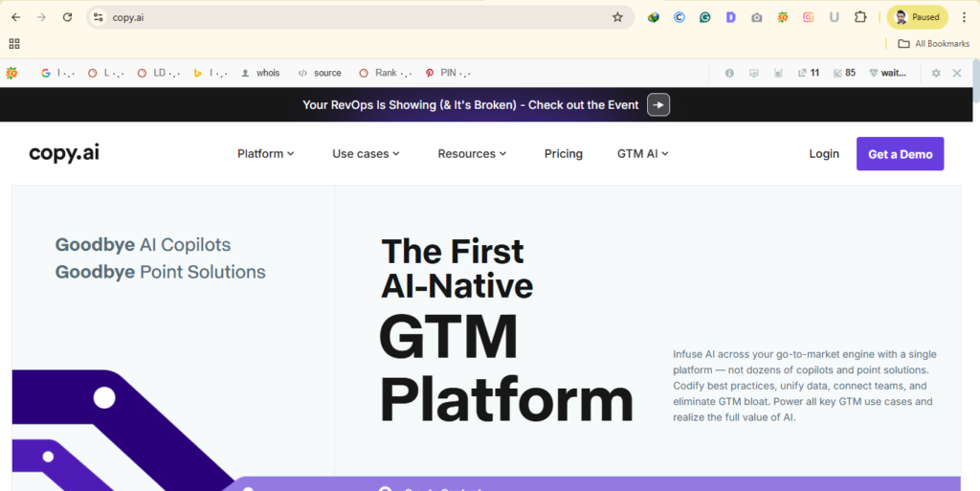Image resolution: width=980 pixels, height=491 pixels.
Task: Open Rank parameter in SEOquake bar
Action: [386, 73]
